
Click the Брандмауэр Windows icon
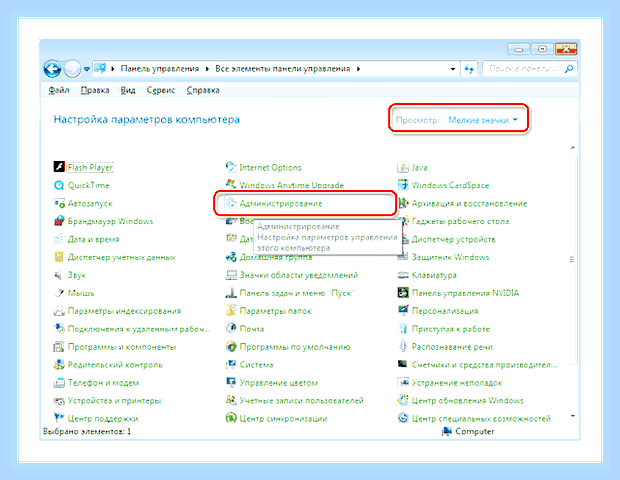click(59, 221)
